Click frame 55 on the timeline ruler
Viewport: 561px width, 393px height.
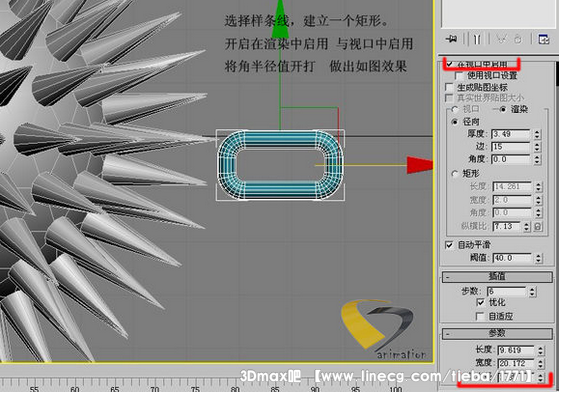[x=34, y=389]
